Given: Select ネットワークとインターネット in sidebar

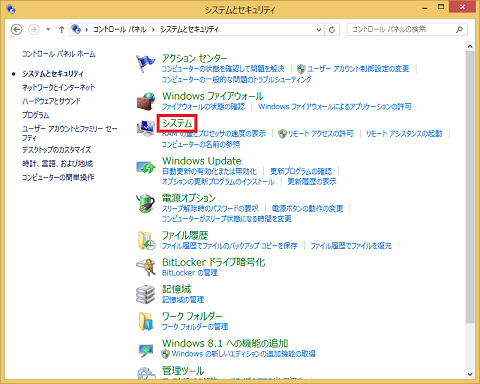Looking at the screenshot, I should click(x=59, y=87).
